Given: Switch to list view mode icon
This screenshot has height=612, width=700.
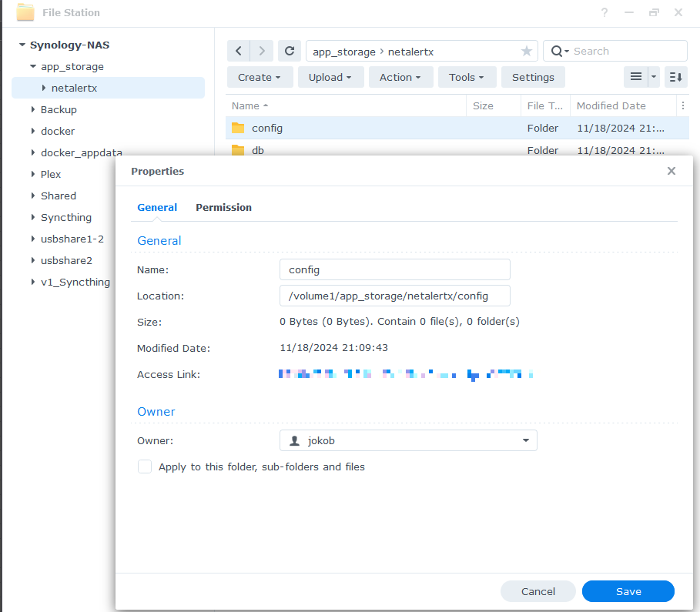Looking at the screenshot, I should point(635,77).
